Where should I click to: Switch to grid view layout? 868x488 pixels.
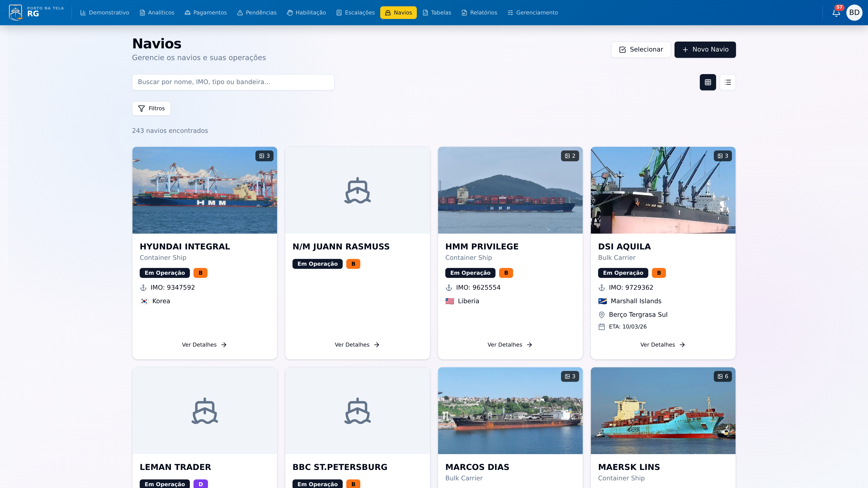[x=708, y=82]
